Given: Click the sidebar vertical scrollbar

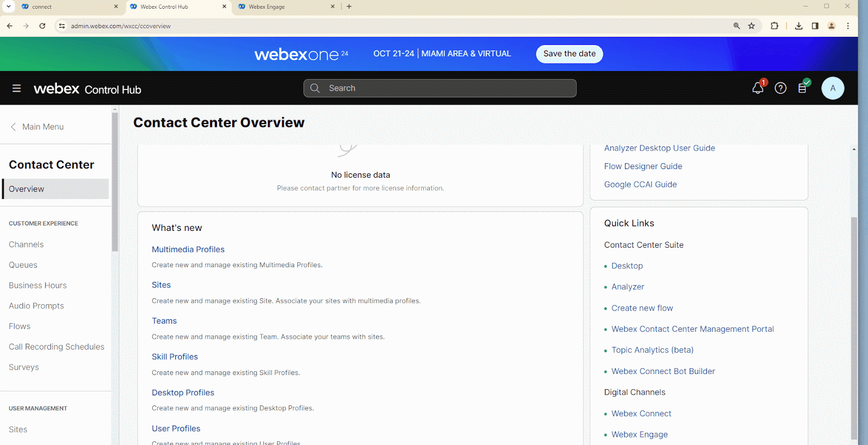Looking at the screenshot, I should click(x=114, y=182).
